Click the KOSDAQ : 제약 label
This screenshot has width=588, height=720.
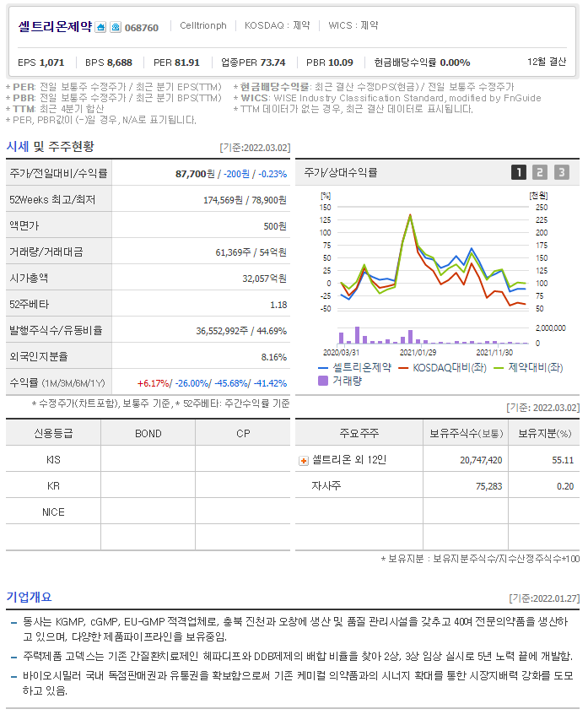pyautogui.click(x=277, y=25)
